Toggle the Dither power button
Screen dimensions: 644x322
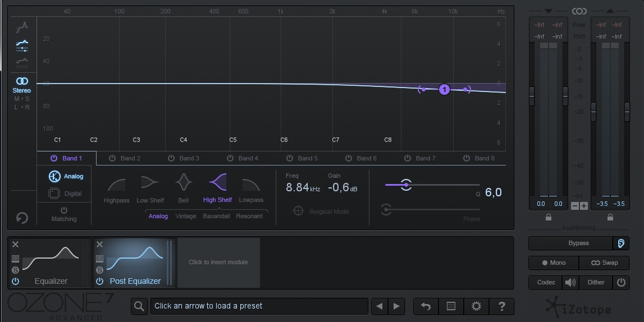(621, 282)
